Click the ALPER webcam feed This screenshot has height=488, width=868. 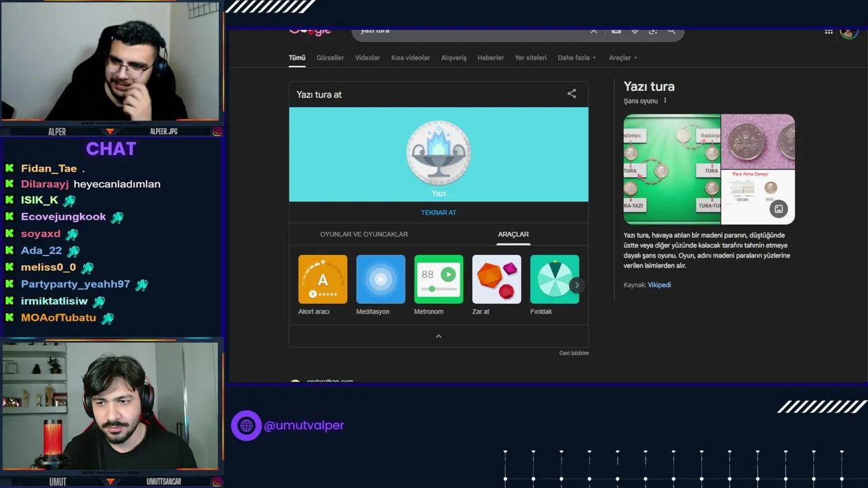click(x=111, y=62)
